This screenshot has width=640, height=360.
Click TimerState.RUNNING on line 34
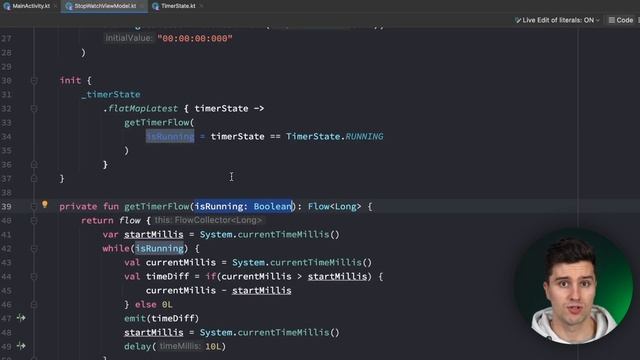(x=334, y=136)
